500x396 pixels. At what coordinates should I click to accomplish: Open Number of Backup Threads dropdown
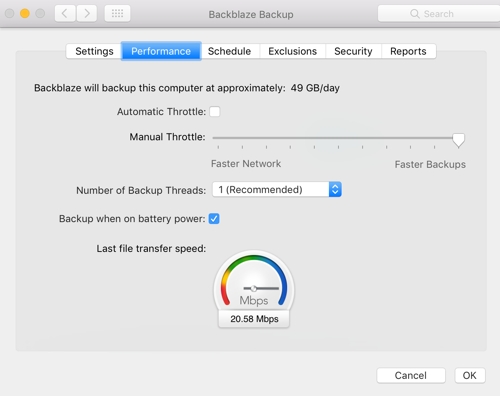[x=277, y=189]
